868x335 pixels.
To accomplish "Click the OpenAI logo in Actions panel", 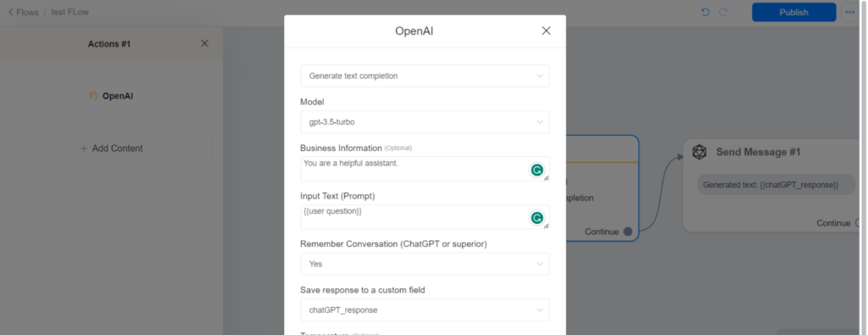I will point(93,96).
